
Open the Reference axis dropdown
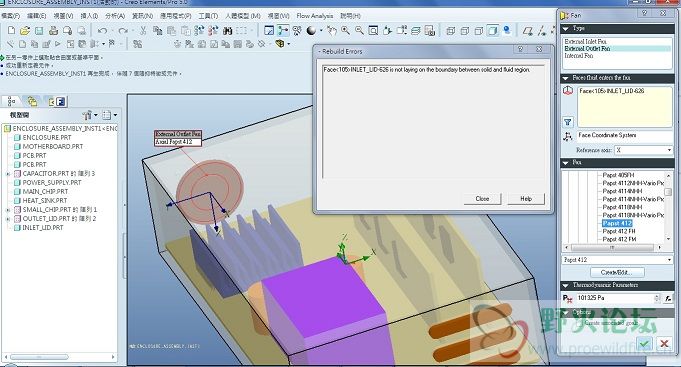[x=669, y=150]
